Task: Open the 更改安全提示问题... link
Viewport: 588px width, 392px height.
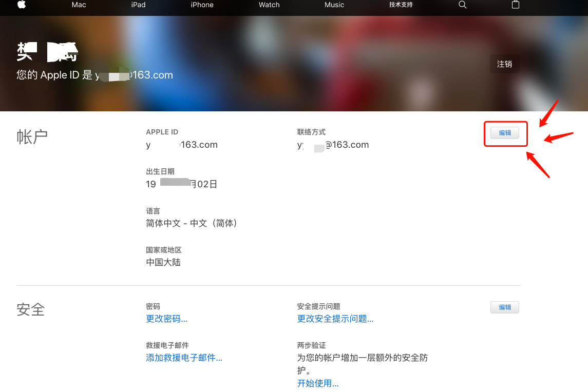Action: pos(335,319)
